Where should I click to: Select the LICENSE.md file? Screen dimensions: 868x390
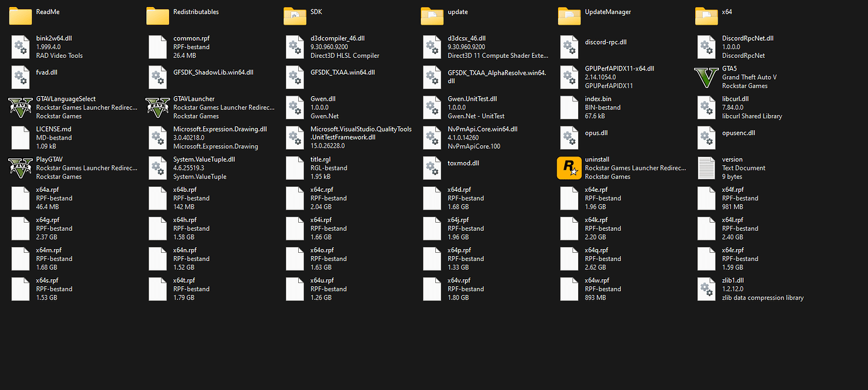point(20,137)
